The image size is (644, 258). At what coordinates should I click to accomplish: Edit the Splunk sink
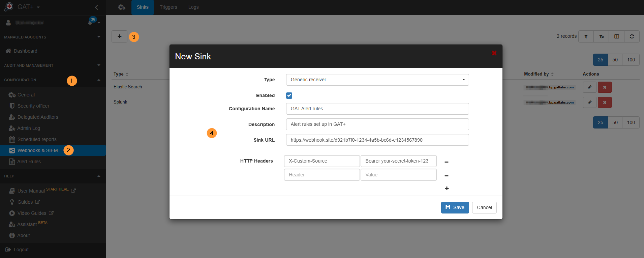(x=590, y=103)
